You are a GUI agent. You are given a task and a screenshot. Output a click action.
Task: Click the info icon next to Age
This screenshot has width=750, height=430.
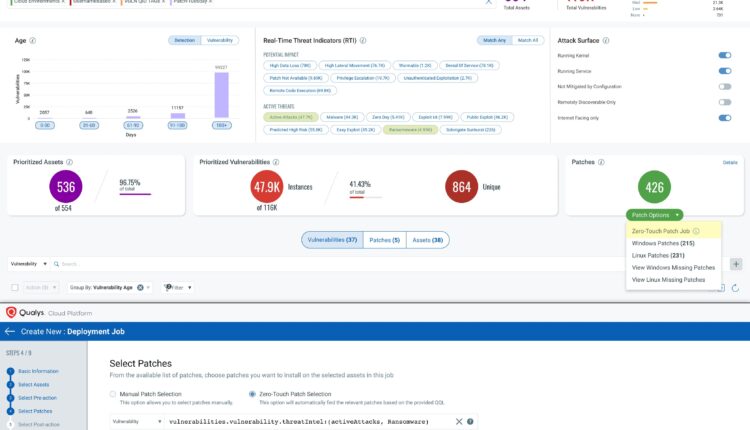[x=33, y=41]
